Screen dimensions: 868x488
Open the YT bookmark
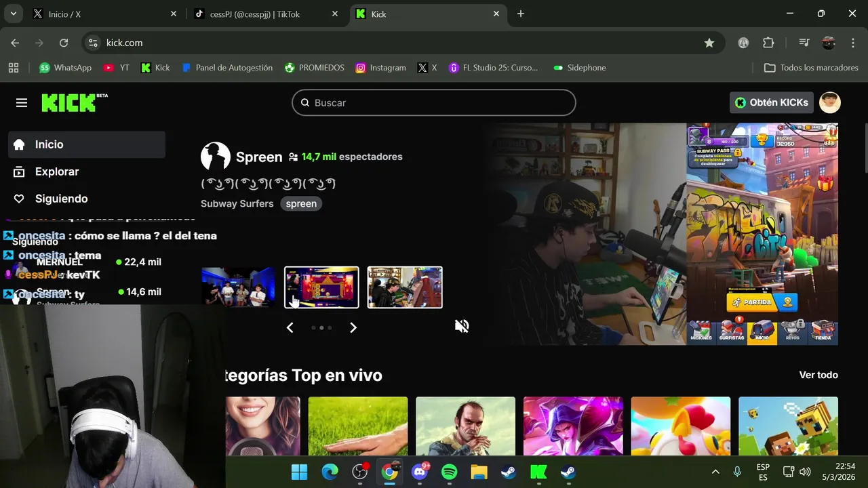tap(116, 68)
